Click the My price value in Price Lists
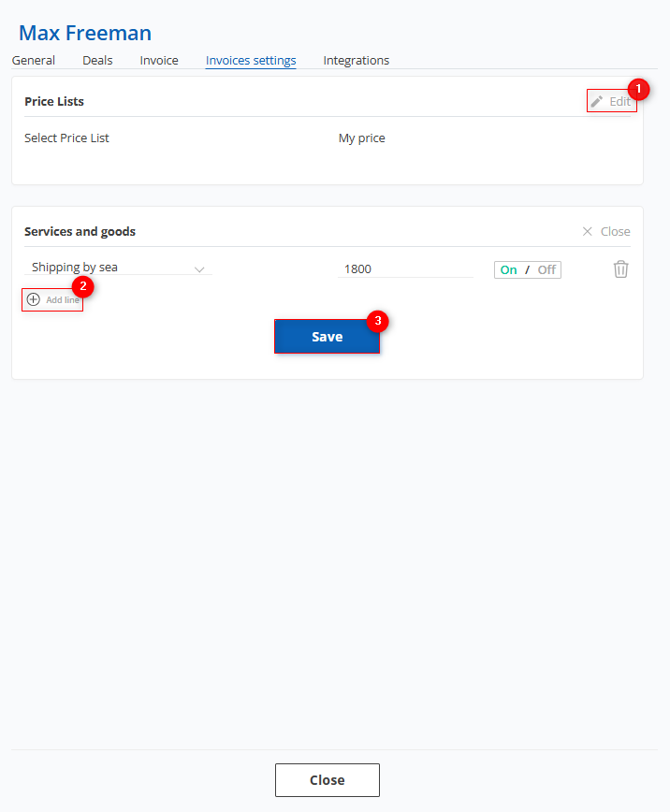Viewport: 670px width, 812px height. point(362,138)
